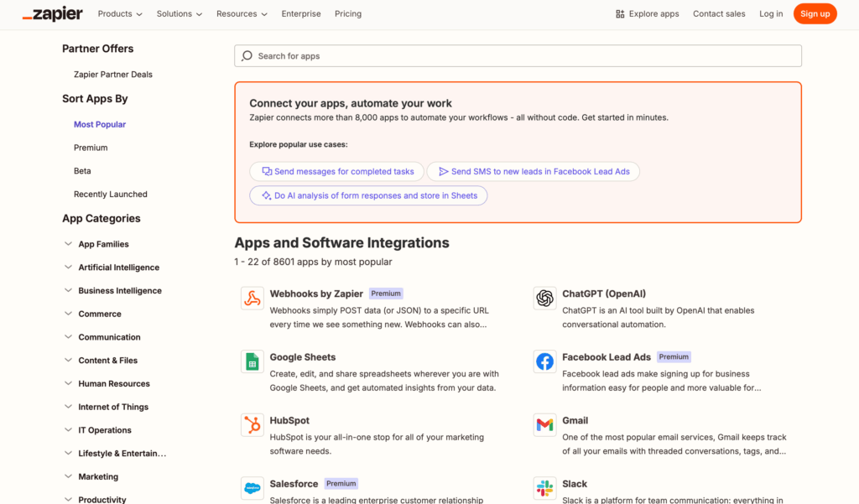This screenshot has width=859, height=504.
Task: Click the '1 - 22 of 8601 apps' text
Action: [313, 262]
